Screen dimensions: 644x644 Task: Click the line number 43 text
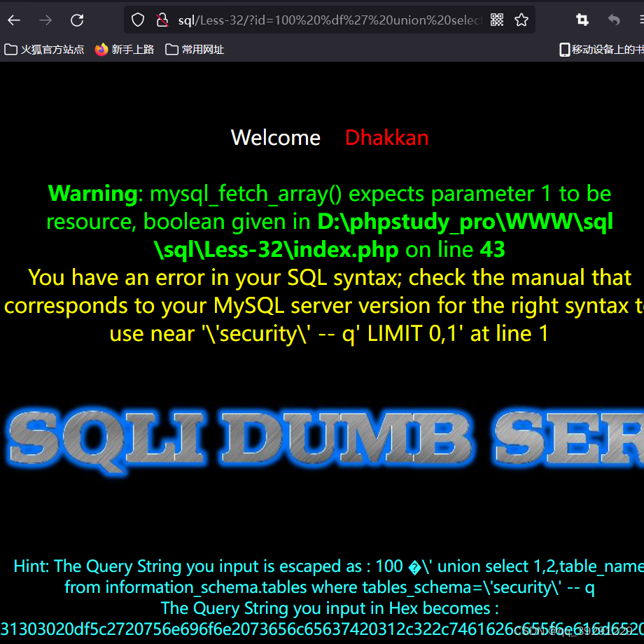coord(492,249)
